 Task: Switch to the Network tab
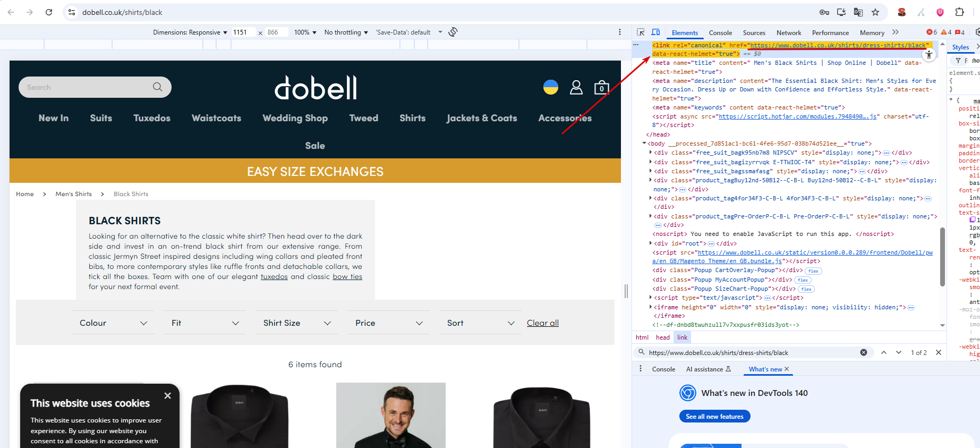tap(789, 33)
